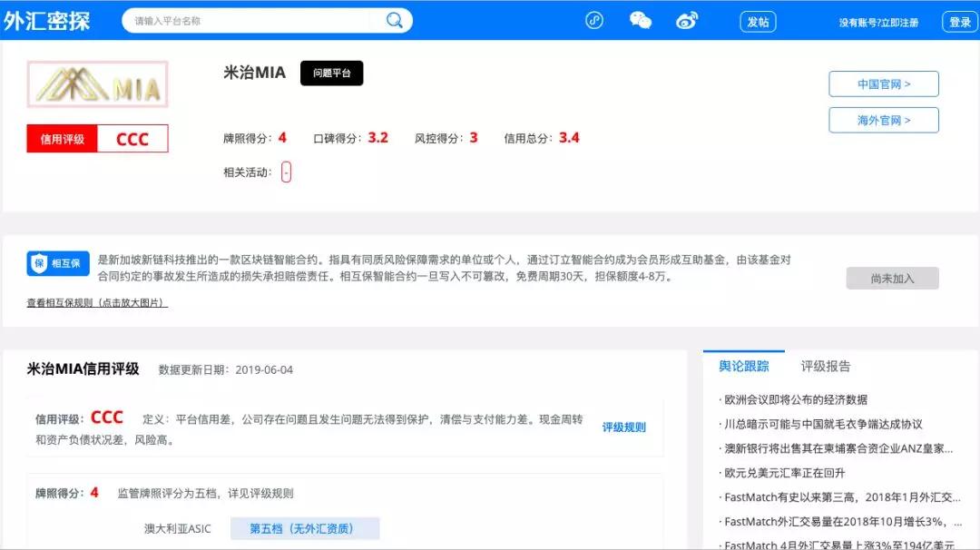Open the Weibo sharing icon

click(x=687, y=19)
